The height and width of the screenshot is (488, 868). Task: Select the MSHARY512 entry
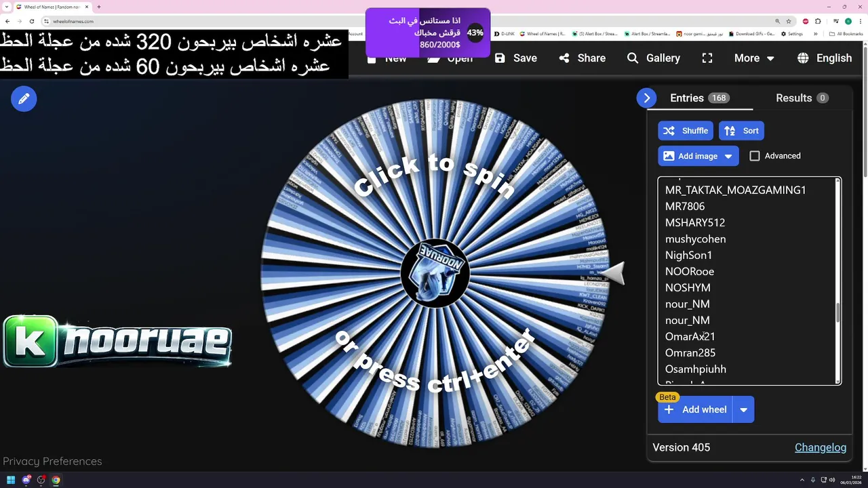[695, 222]
